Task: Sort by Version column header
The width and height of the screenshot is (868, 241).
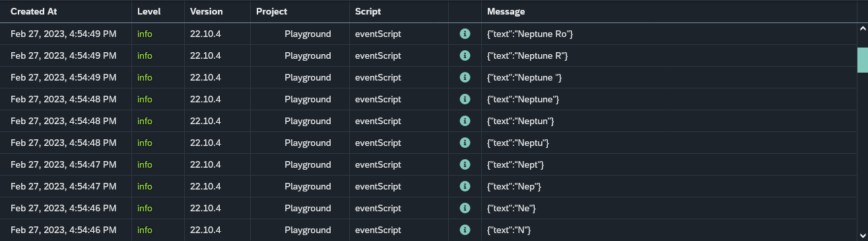Action: coord(207,11)
